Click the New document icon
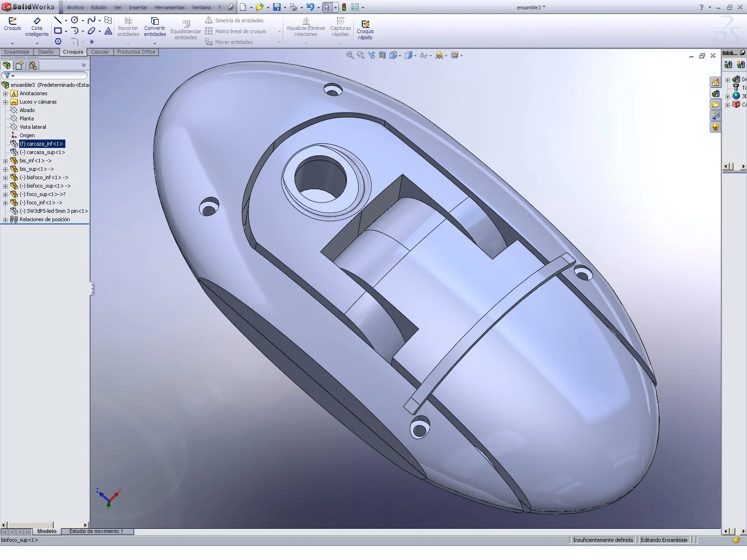747x560 pixels. click(243, 7)
